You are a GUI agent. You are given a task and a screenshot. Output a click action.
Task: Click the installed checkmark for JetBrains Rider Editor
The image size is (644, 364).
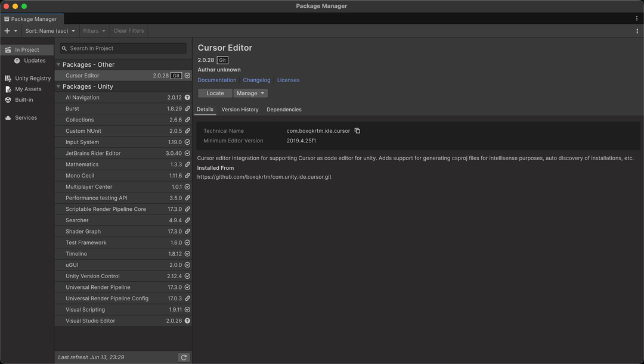point(187,153)
